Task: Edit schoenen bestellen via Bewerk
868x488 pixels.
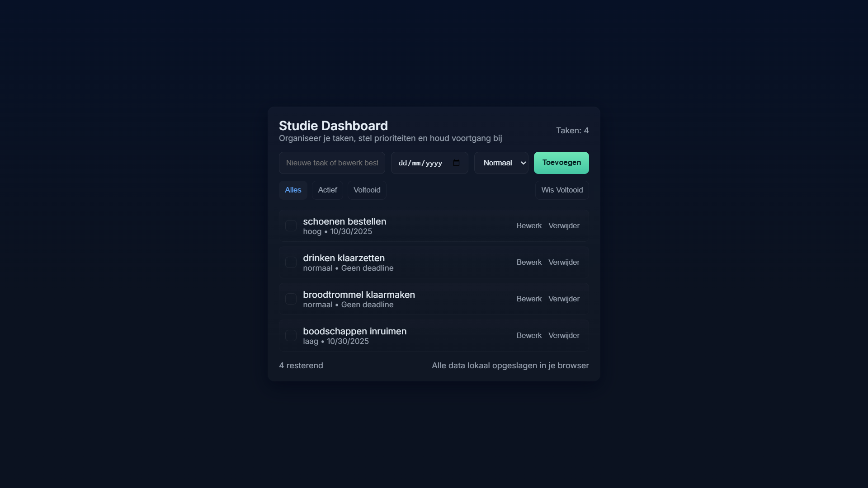Action: (529, 226)
